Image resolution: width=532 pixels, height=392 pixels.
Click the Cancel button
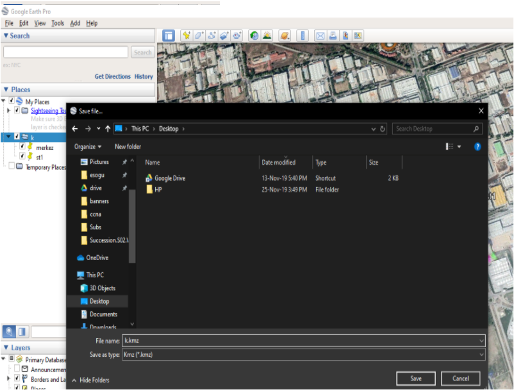(460, 379)
